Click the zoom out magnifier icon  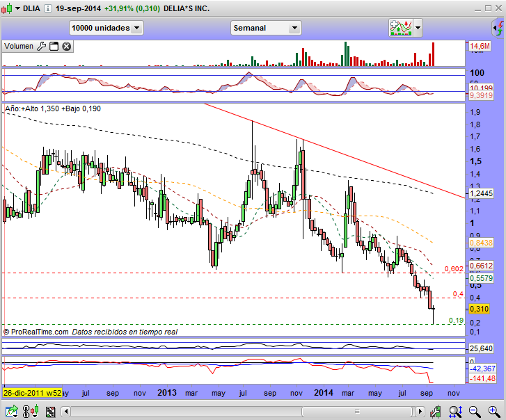coord(475,412)
